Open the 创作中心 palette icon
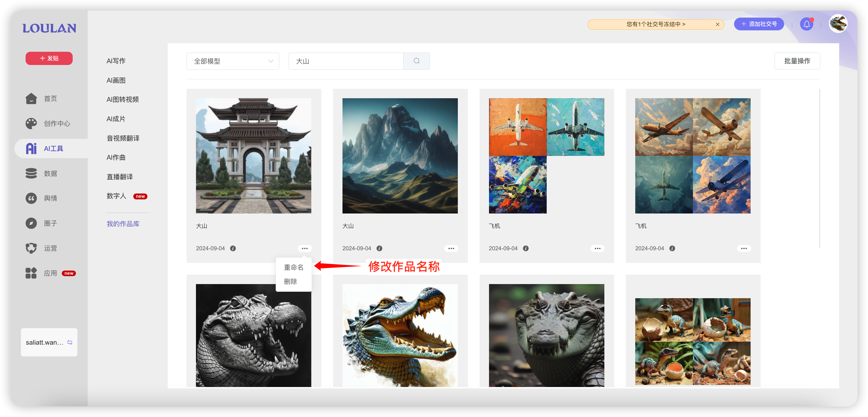This screenshot has height=417, width=868. click(x=31, y=124)
